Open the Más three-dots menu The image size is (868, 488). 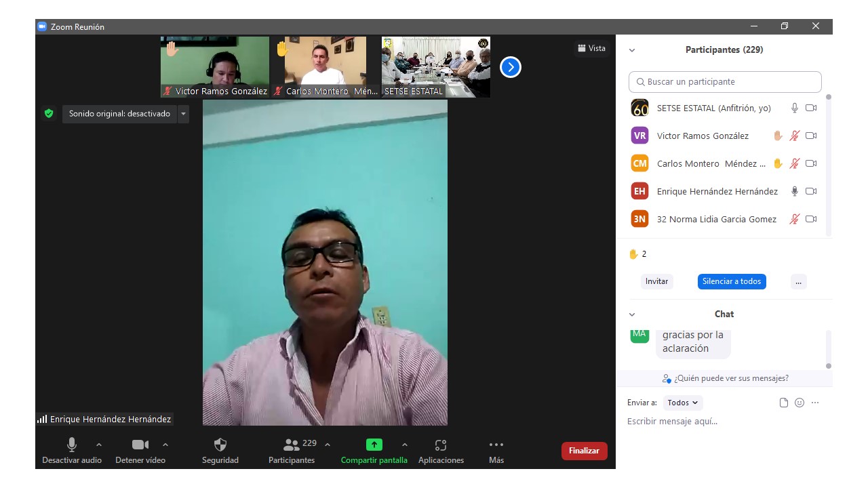point(496,445)
